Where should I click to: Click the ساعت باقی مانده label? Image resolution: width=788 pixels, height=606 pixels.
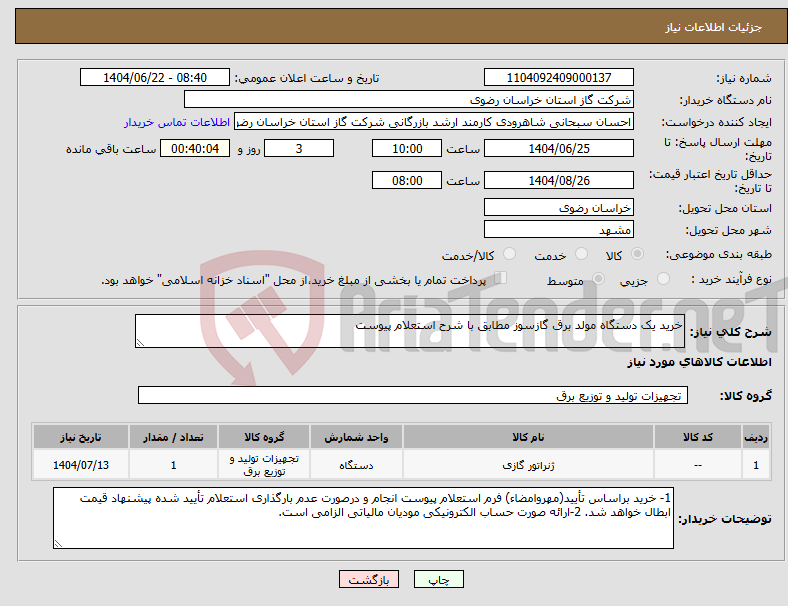[x=111, y=149]
